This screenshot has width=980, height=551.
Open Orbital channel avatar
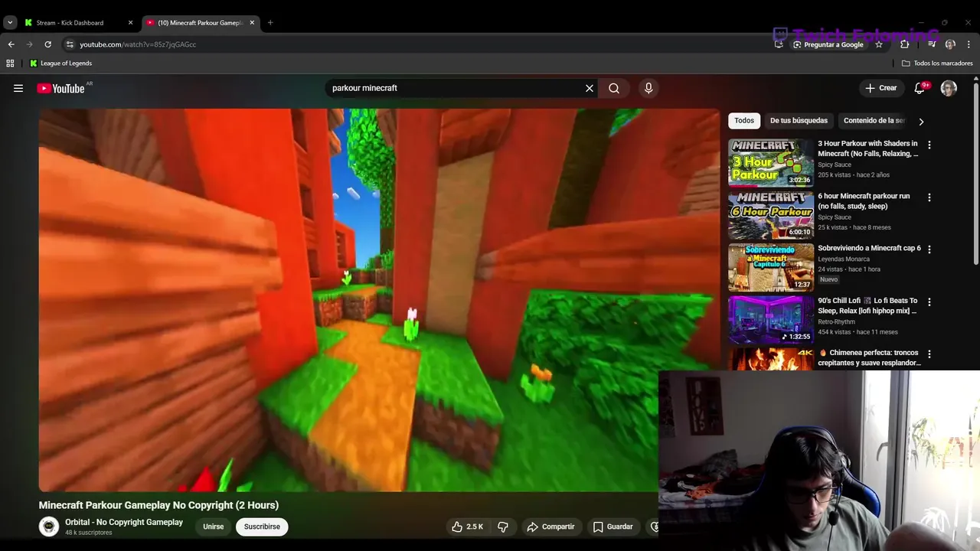pyautogui.click(x=49, y=527)
